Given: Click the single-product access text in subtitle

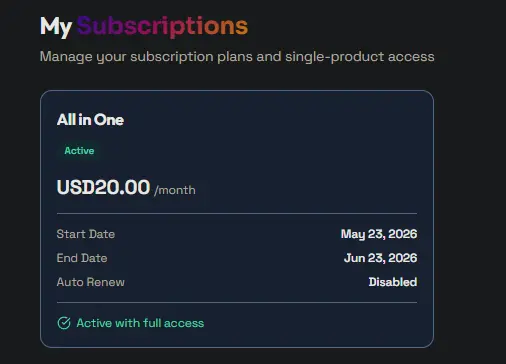Looking at the screenshot, I should (360, 57).
